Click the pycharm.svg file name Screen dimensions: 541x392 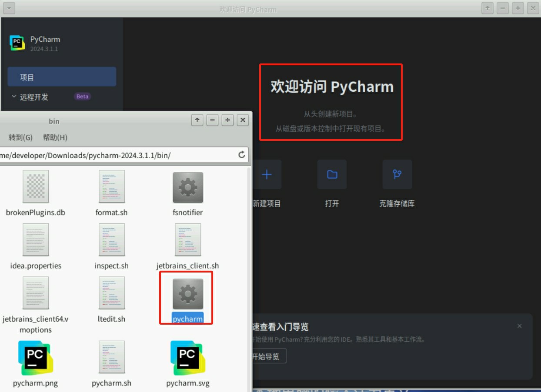188,383
